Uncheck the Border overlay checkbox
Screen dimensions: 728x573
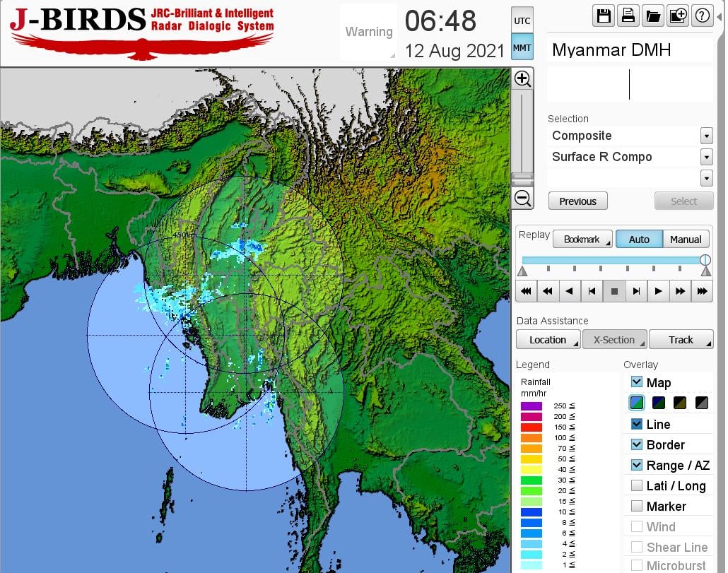pos(637,444)
